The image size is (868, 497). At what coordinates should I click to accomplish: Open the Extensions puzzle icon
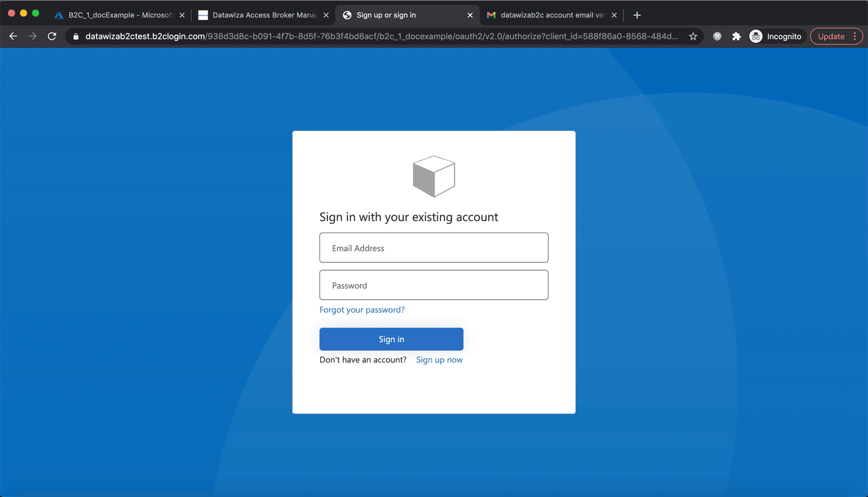coord(736,36)
